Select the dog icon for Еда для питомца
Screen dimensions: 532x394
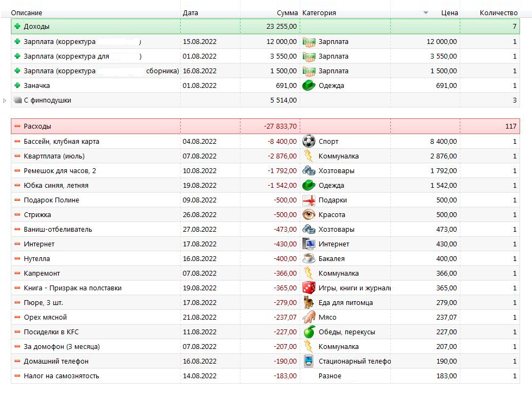point(309,302)
